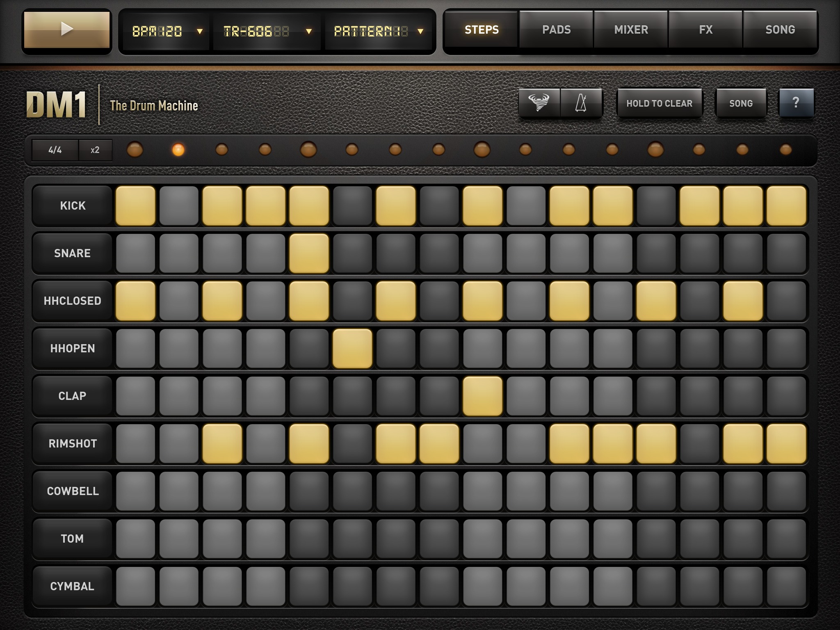Switch to the FX tab
The width and height of the screenshot is (840, 630).
705,30
